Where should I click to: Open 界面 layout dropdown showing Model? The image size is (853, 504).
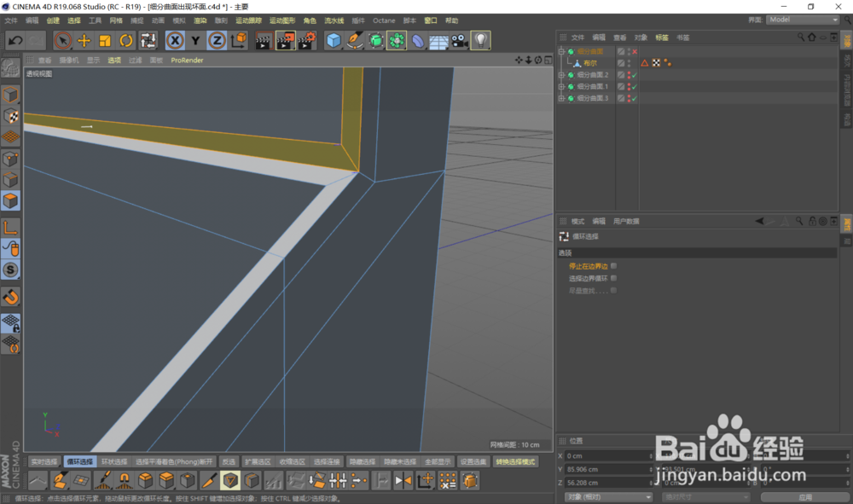(803, 20)
